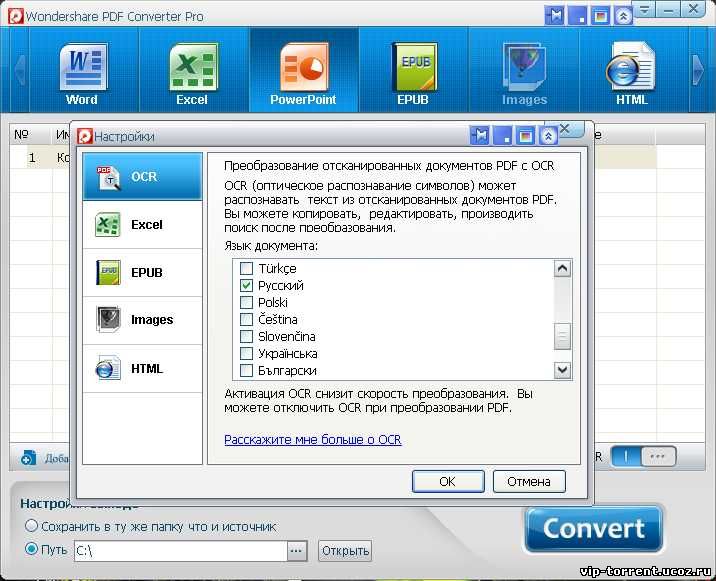Click the language list scroll up arrow
The width and height of the screenshot is (716, 581).
[563, 269]
